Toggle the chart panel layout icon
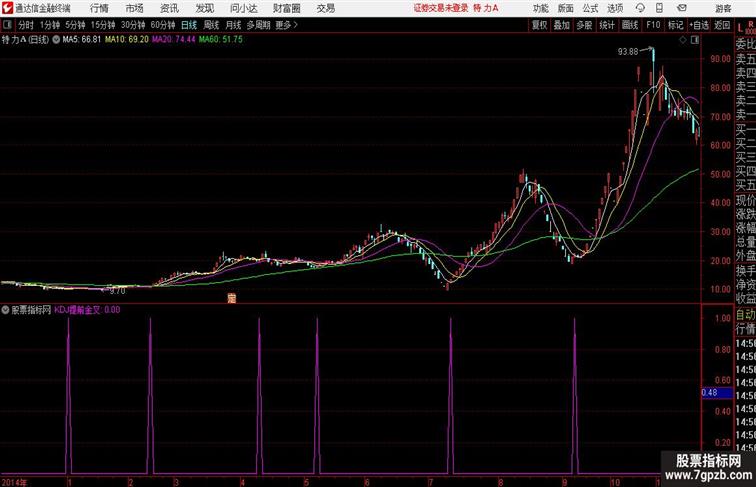Viewport: 756px width, 487px height. point(695,40)
